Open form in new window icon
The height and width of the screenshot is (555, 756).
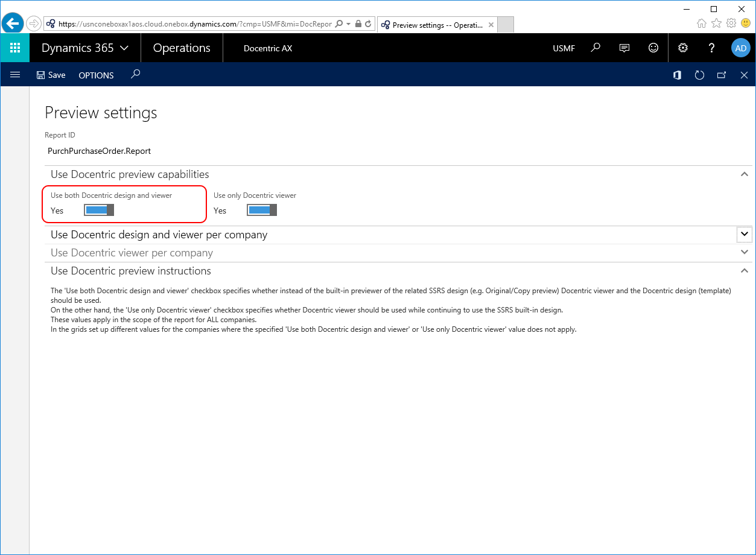tap(722, 75)
